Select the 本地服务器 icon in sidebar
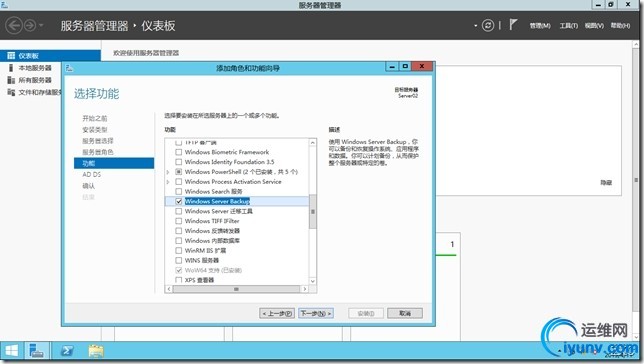 tap(11, 68)
